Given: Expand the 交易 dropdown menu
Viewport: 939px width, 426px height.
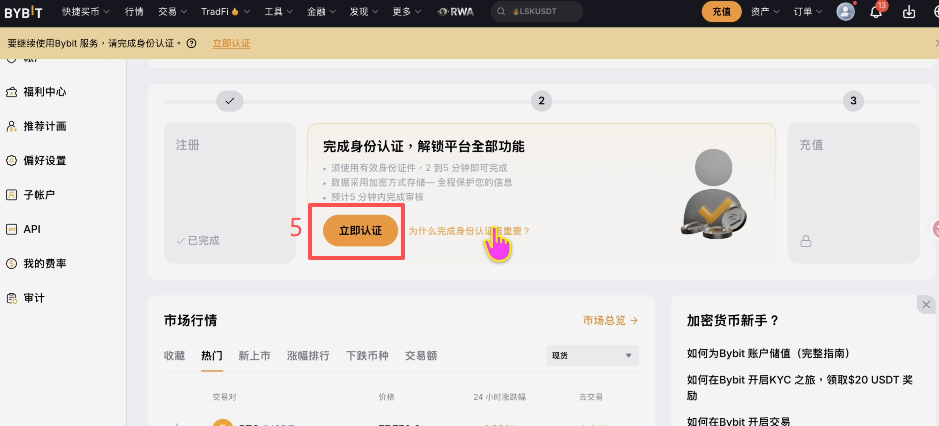Looking at the screenshot, I should point(173,11).
